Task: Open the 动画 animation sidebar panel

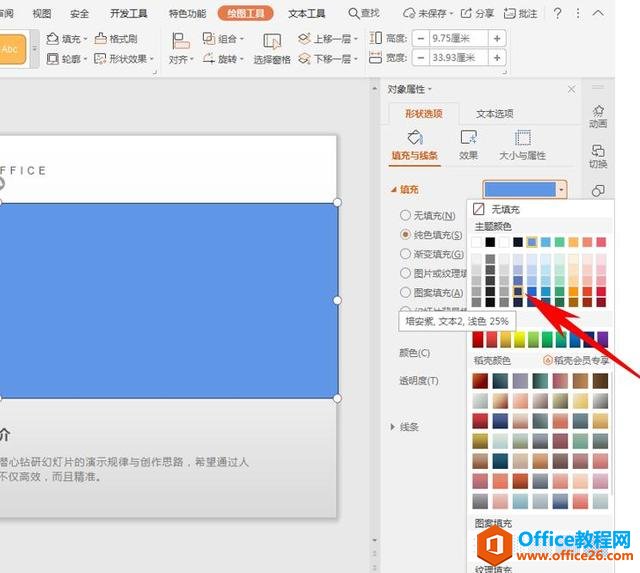Action: [598, 116]
